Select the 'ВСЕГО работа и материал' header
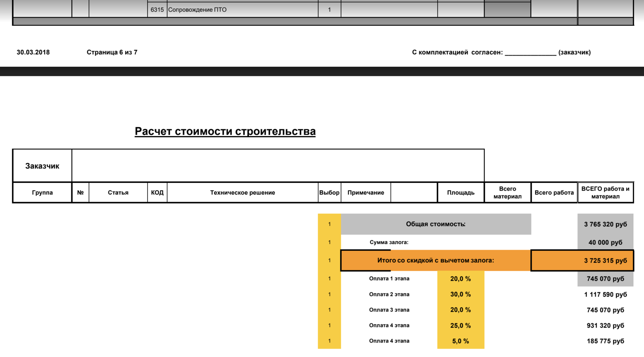This screenshot has height=357, width=644. [x=605, y=192]
